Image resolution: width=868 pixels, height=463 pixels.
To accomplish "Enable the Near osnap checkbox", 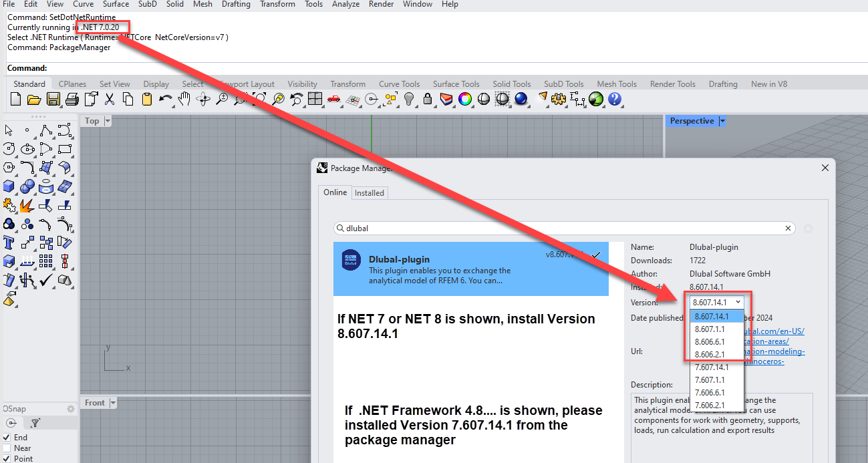I will [x=7, y=448].
